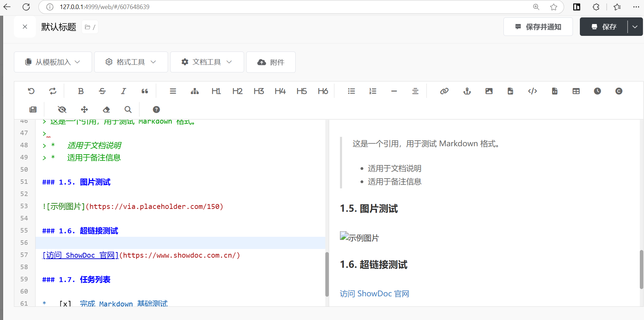Image resolution: width=644 pixels, height=320 pixels.
Task: Click the editor pane vertical scrollbar
Action: click(327, 274)
